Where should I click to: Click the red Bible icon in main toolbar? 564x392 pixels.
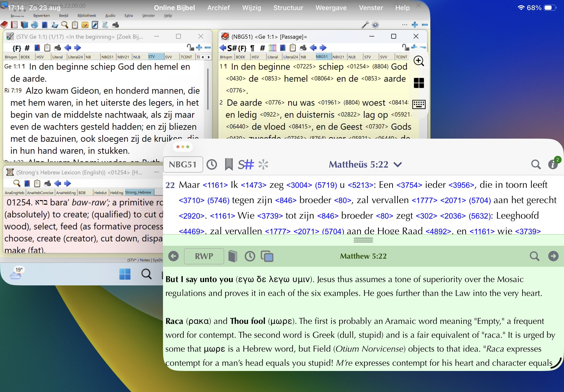[x=4, y=25]
